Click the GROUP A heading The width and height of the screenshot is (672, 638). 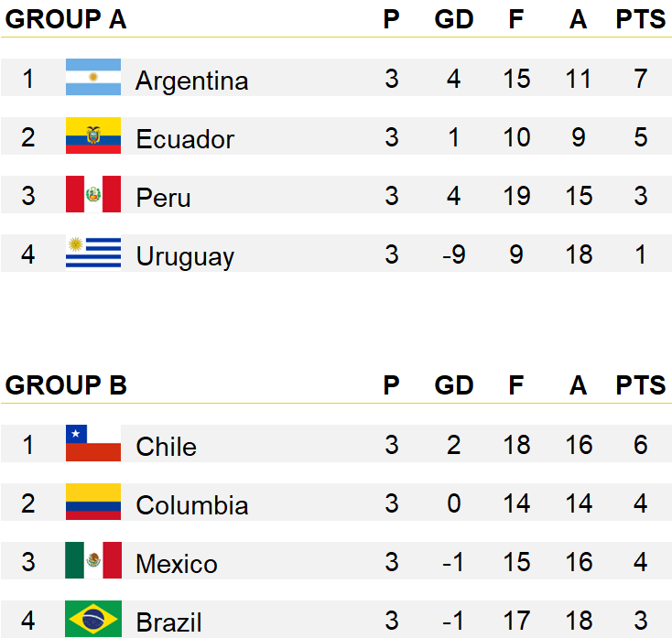click(66, 19)
